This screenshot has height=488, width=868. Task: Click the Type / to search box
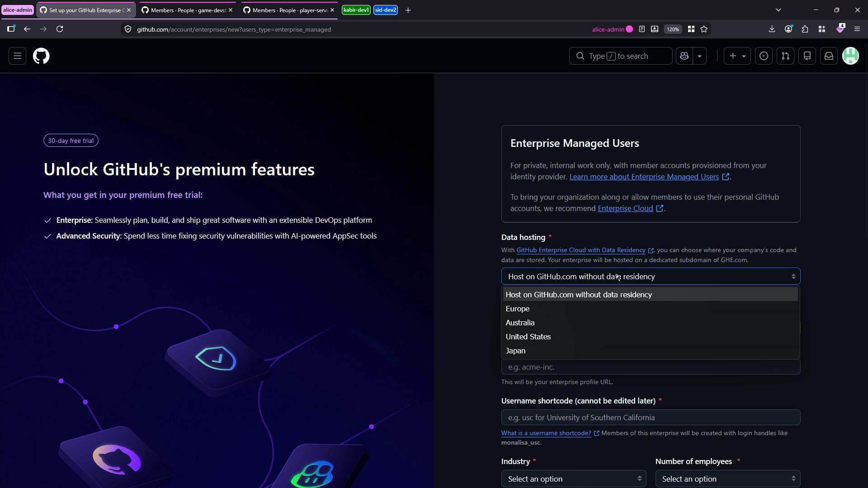pos(620,56)
